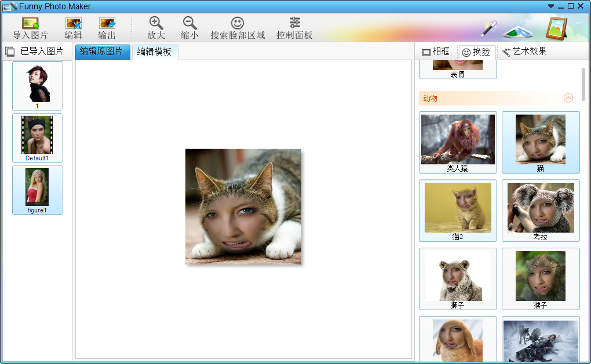
Task: Zoom in with the 放大 magnifier
Action: tap(156, 24)
